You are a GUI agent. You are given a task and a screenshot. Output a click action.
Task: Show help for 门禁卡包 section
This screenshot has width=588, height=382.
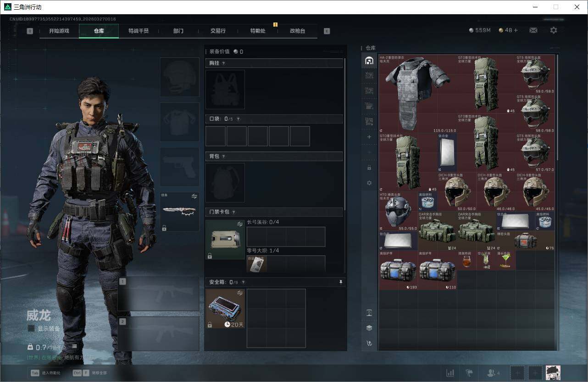(x=233, y=212)
